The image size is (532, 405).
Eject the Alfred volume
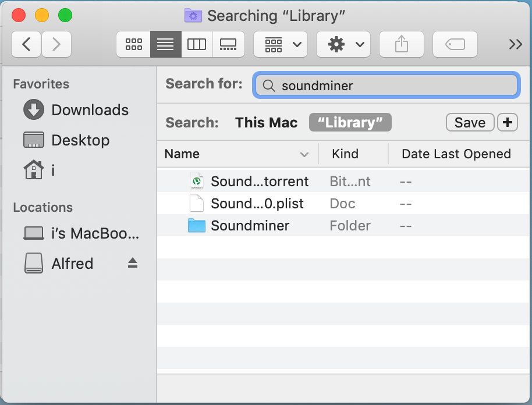(133, 263)
